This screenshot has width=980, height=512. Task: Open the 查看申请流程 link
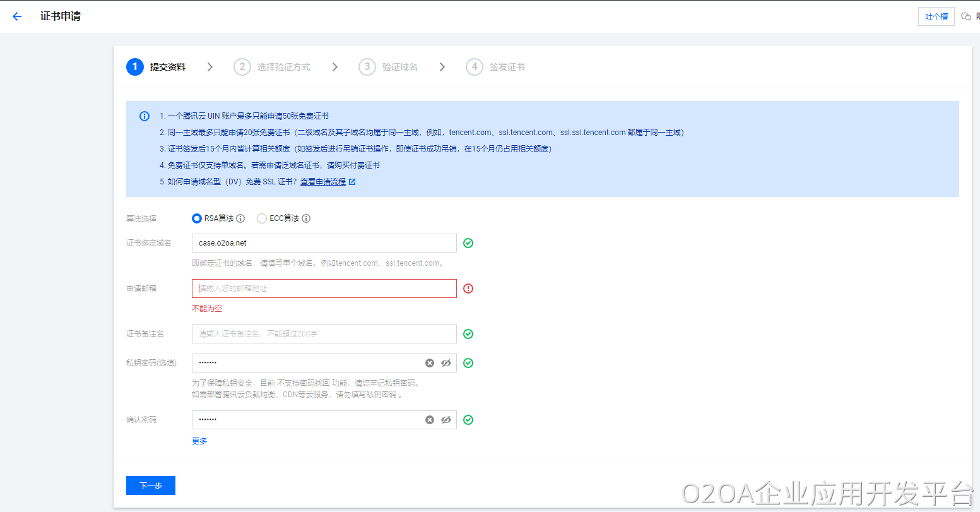(322, 182)
